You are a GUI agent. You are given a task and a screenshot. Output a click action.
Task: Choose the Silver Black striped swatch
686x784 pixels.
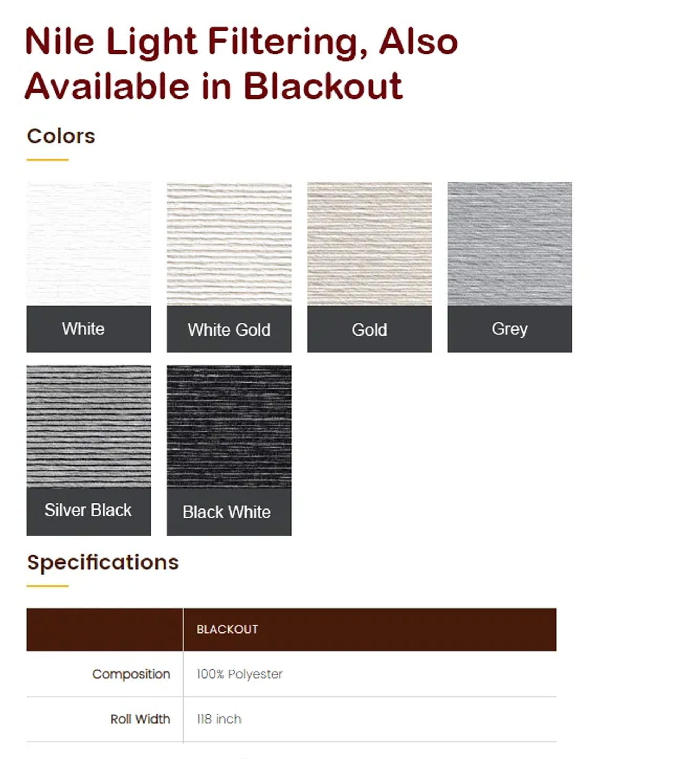pos(89,426)
